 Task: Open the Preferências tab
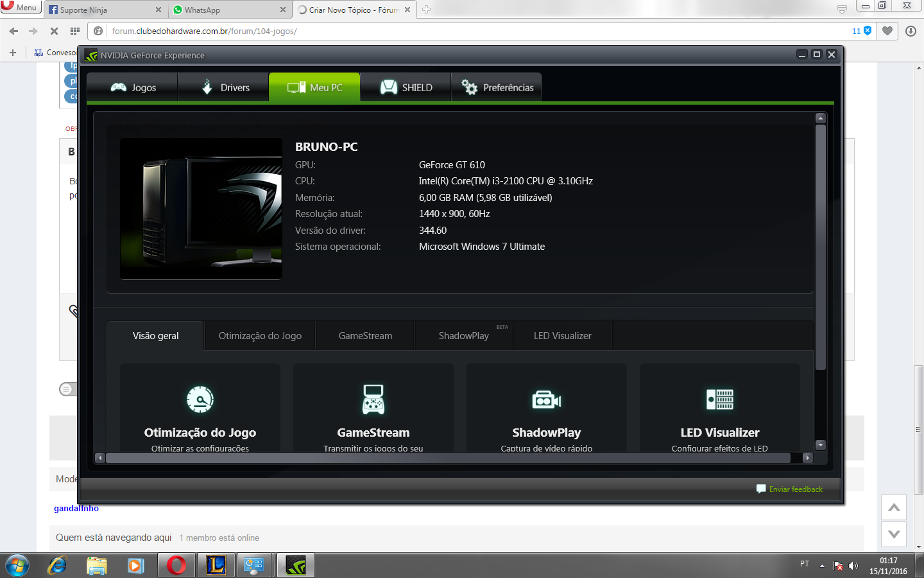pos(497,87)
